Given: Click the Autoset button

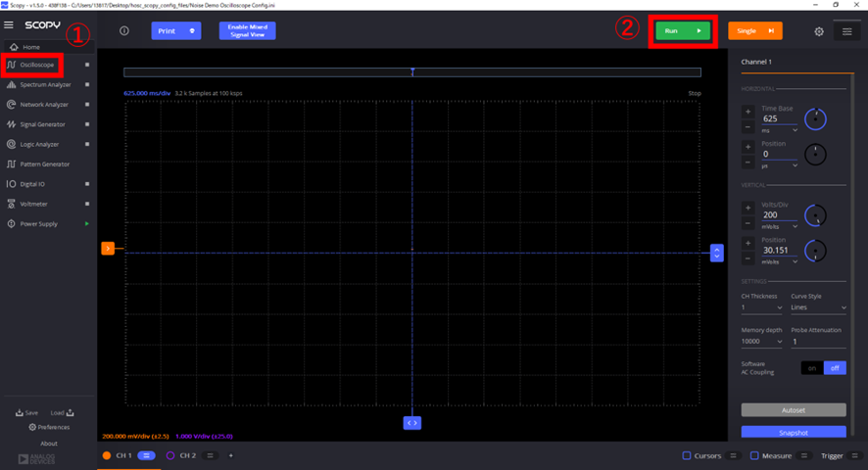Looking at the screenshot, I should click(794, 410).
